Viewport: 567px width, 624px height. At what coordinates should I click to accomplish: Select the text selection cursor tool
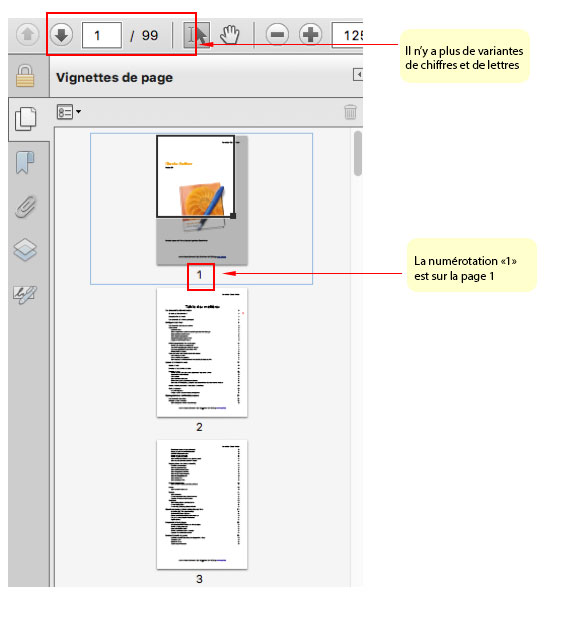click(197, 35)
